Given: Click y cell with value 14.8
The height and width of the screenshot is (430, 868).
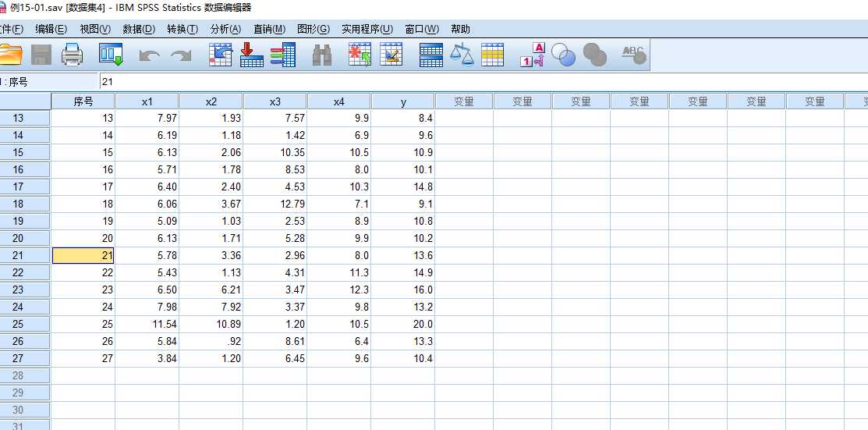Looking at the screenshot, I should coord(403,187).
